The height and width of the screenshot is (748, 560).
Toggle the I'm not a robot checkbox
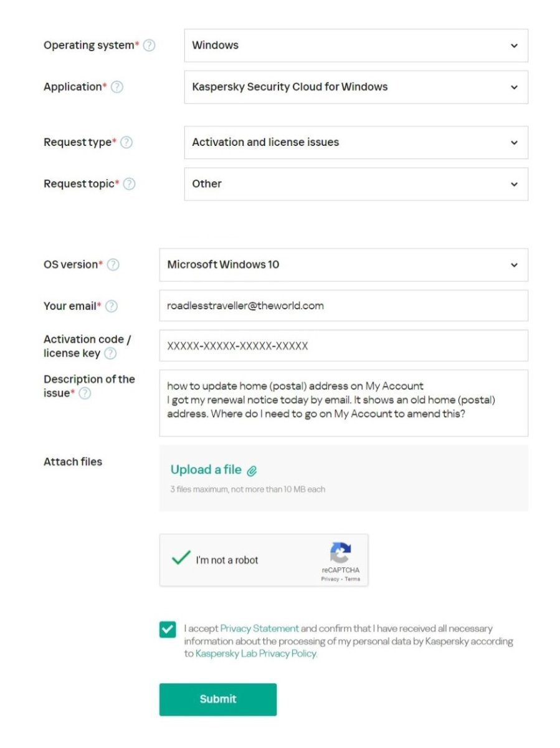[181, 558]
